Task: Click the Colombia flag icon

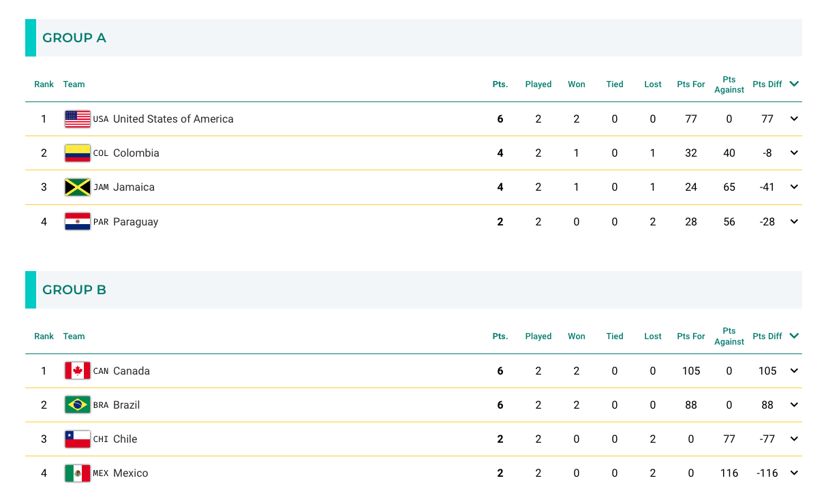Action: (77, 153)
